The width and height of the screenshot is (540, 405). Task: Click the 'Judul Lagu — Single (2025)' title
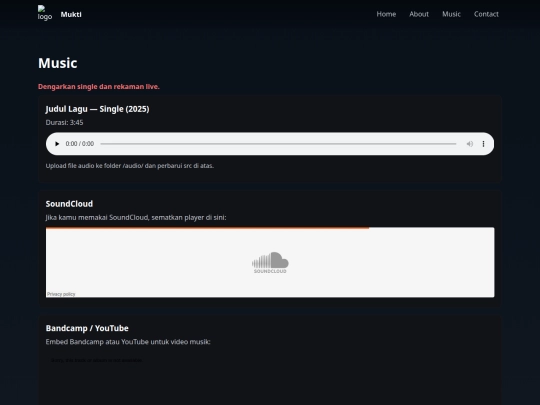click(97, 109)
